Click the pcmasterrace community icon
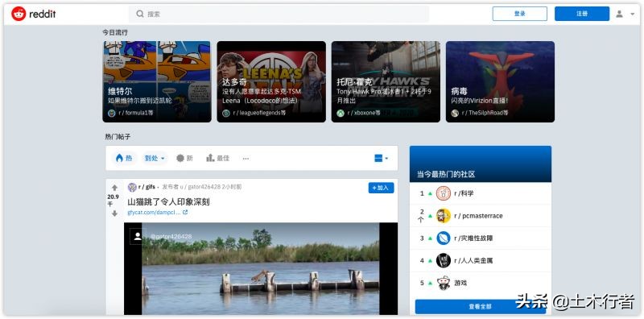644x319 pixels. pos(444,216)
